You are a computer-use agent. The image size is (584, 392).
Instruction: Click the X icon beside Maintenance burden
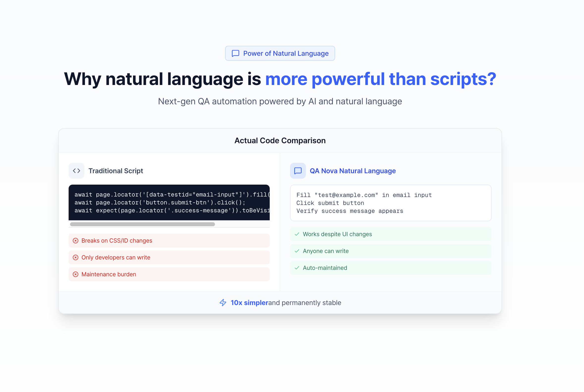[x=76, y=274]
